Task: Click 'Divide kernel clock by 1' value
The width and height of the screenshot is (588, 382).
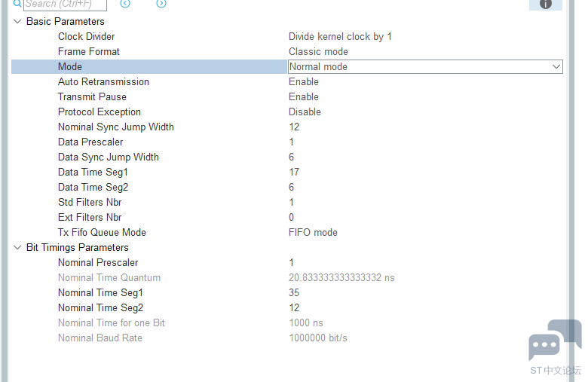Action: pos(340,36)
